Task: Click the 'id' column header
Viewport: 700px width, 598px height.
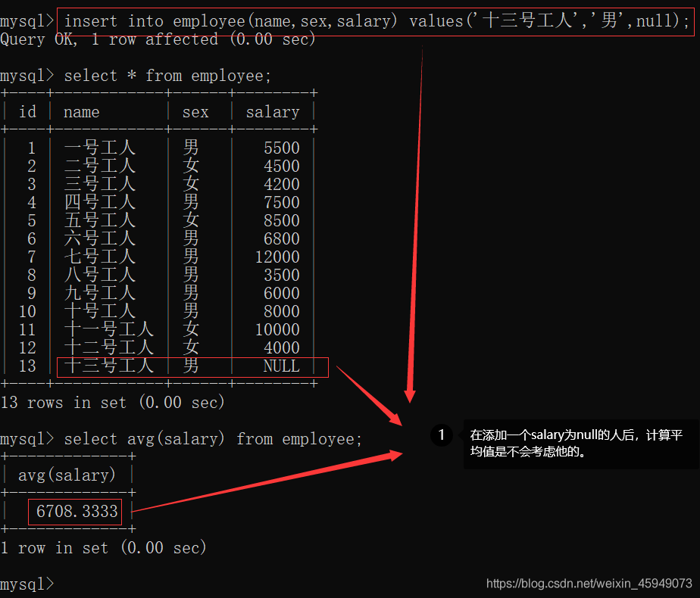Action: click(x=28, y=111)
